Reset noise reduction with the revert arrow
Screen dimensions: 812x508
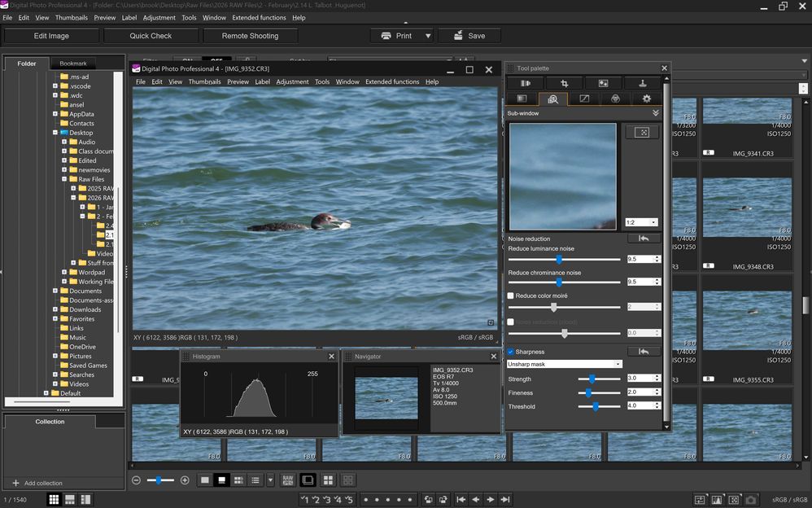point(644,239)
